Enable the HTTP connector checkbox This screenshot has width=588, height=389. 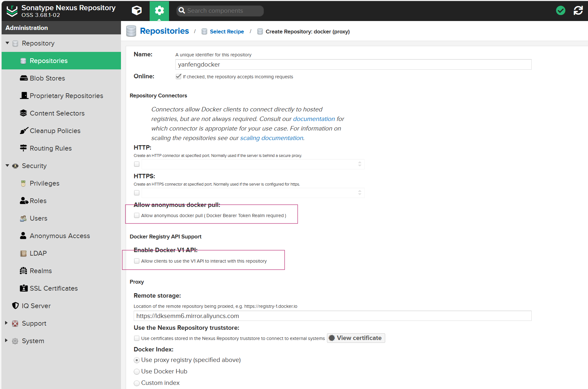point(137,164)
